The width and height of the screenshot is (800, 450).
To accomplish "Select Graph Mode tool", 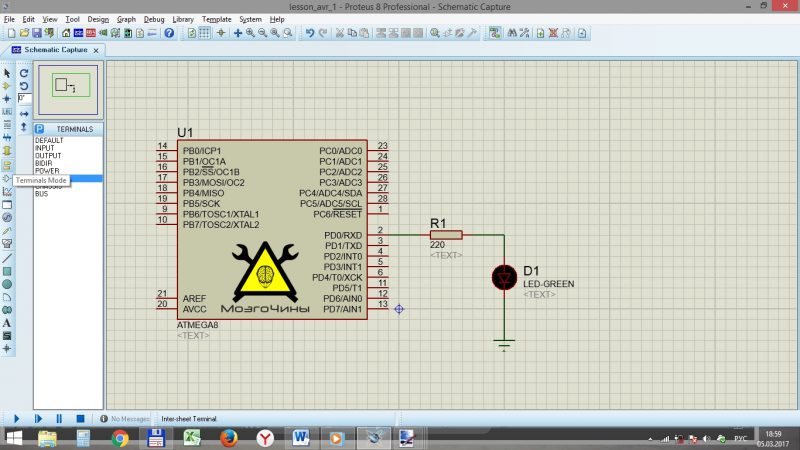I will pos(7,191).
